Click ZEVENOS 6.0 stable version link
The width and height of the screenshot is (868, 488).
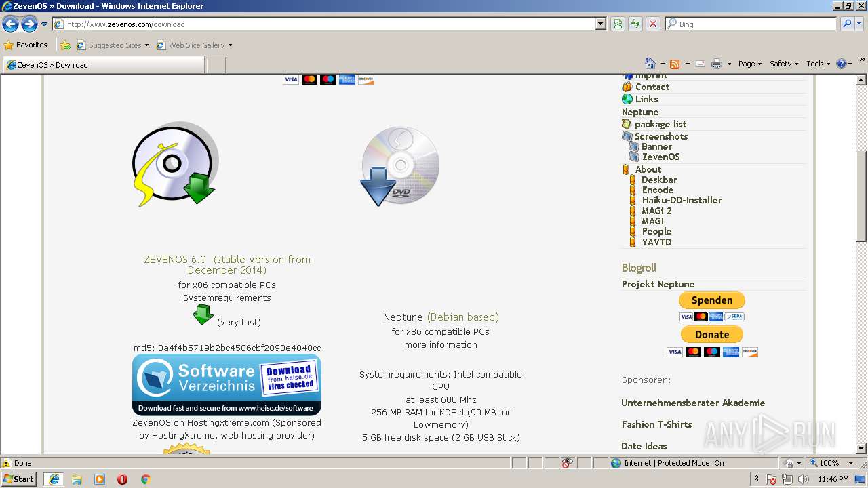(x=227, y=264)
